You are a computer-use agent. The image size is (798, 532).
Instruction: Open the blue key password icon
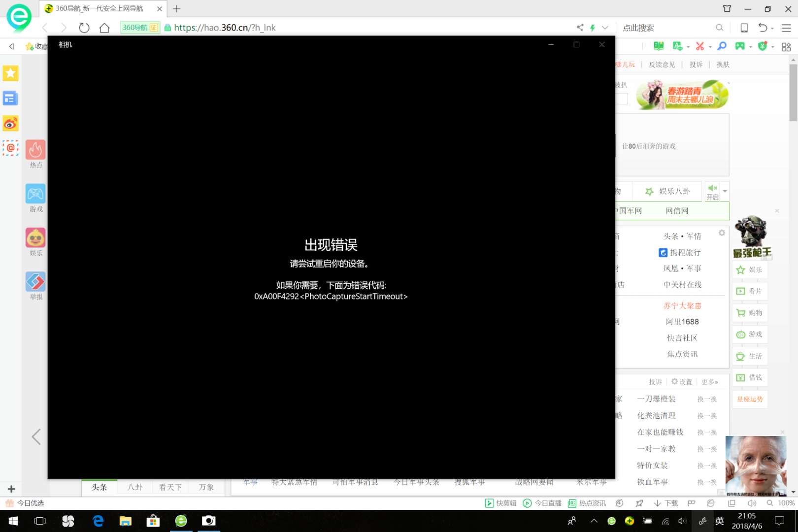click(x=722, y=46)
